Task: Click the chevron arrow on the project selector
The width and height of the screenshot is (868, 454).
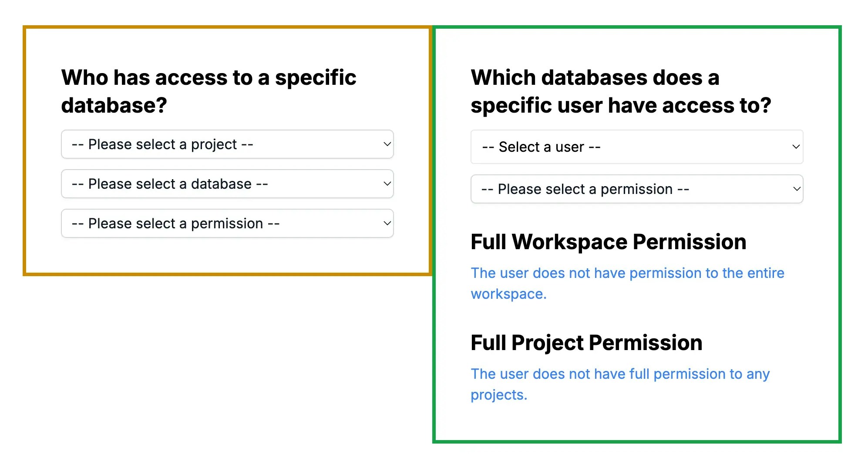Action: click(387, 144)
